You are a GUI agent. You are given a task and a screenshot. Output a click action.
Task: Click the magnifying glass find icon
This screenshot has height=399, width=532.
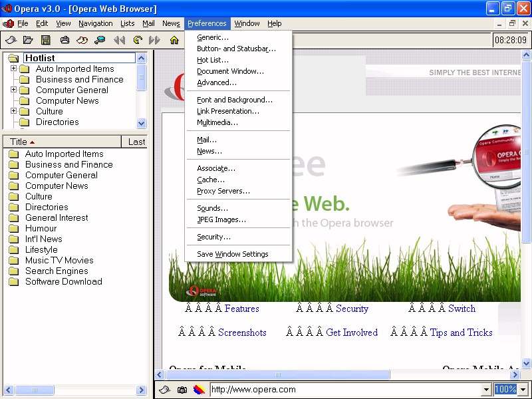click(100, 40)
